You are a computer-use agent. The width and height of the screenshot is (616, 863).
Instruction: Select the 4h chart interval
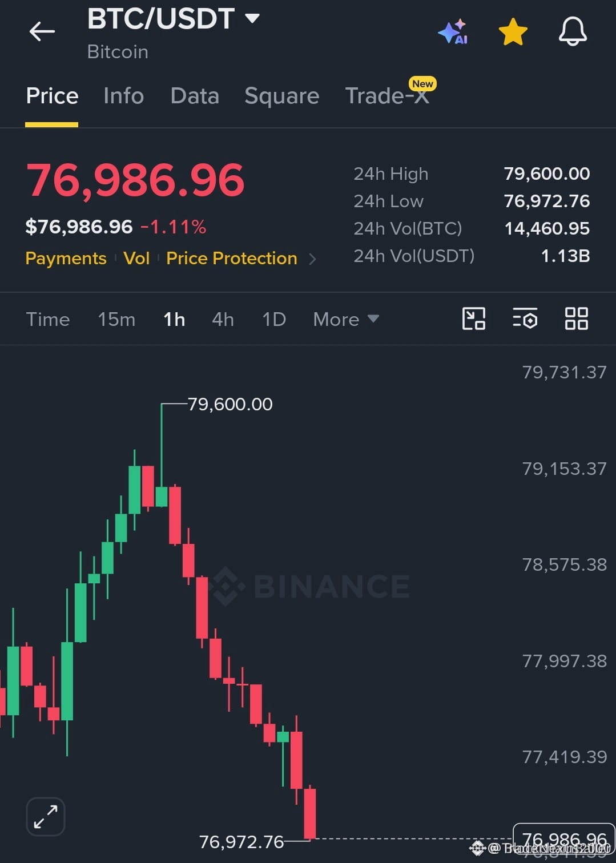pyautogui.click(x=223, y=319)
